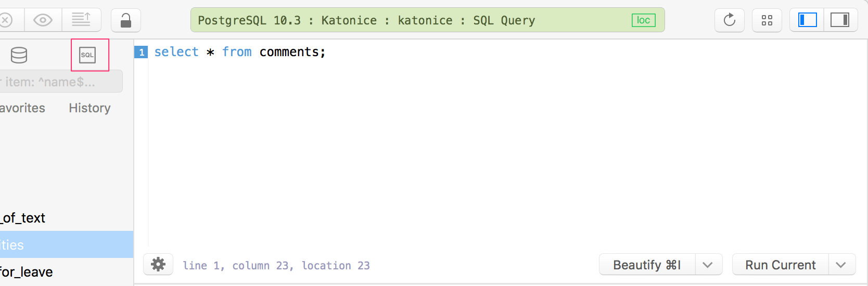Open the four-squares grid icon
Viewport: 868px width, 286px height.
click(767, 20)
